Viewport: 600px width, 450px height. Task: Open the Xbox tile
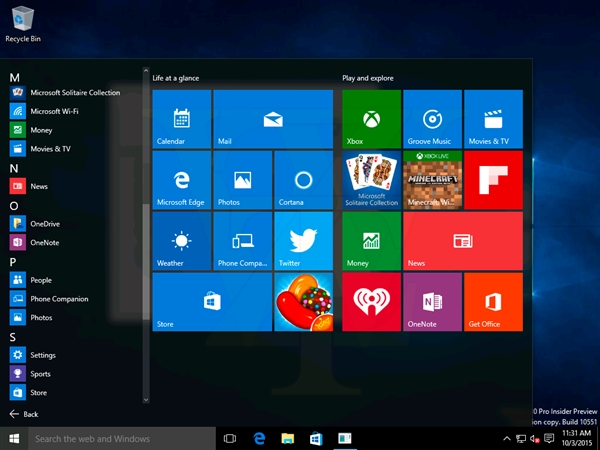pyautogui.click(x=371, y=119)
